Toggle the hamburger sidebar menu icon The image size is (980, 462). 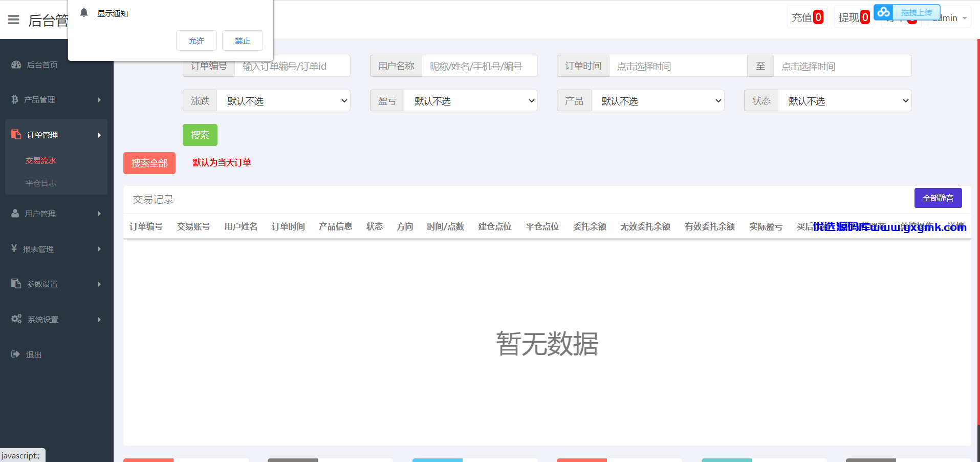tap(14, 20)
